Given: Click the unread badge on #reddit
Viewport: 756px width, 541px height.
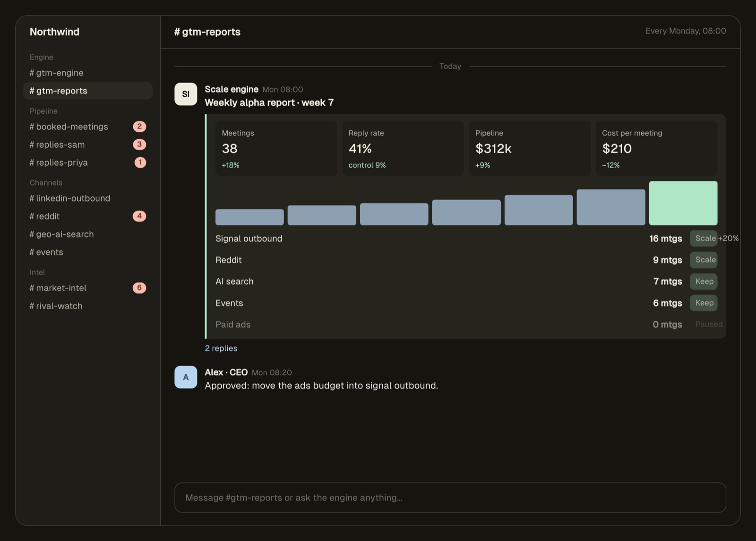Looking at the screenshot, I should point(139,216).
